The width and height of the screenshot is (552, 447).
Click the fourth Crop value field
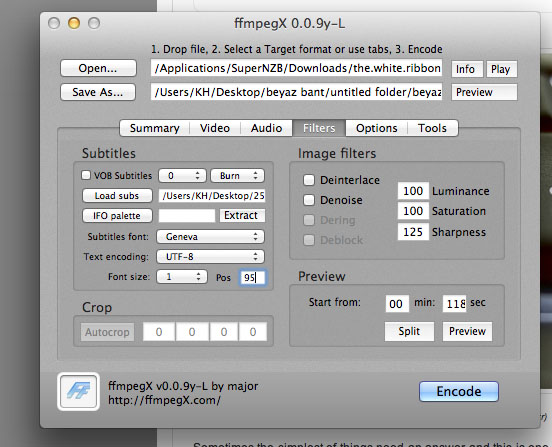point(253,332)
